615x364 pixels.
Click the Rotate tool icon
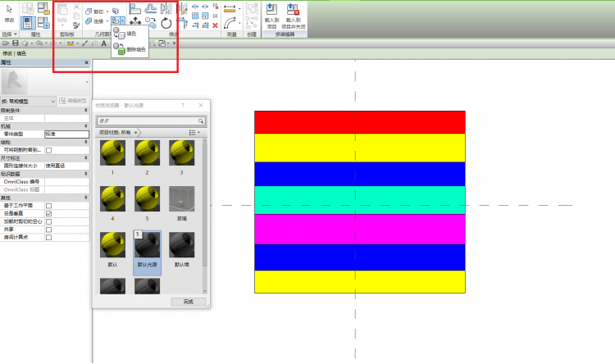pos(166,23)
